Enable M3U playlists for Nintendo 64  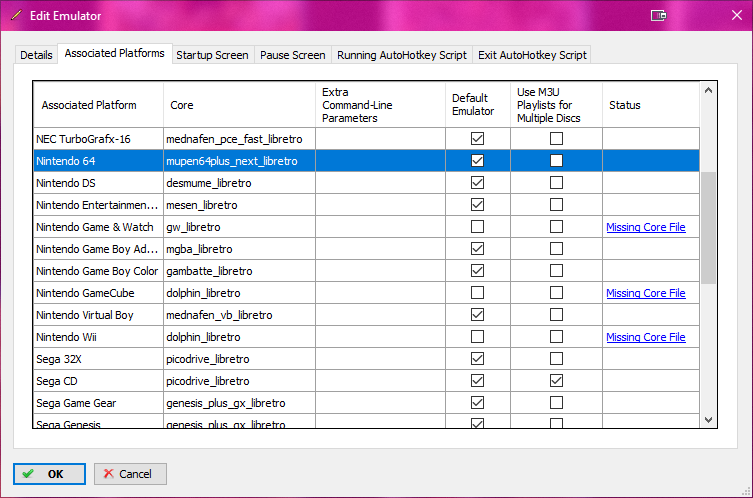(x=556, y=161)
